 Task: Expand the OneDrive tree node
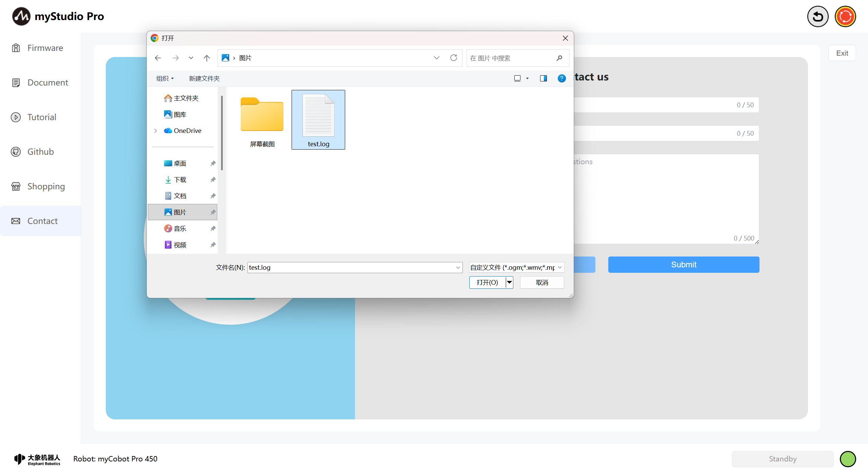tap(156, 131)
